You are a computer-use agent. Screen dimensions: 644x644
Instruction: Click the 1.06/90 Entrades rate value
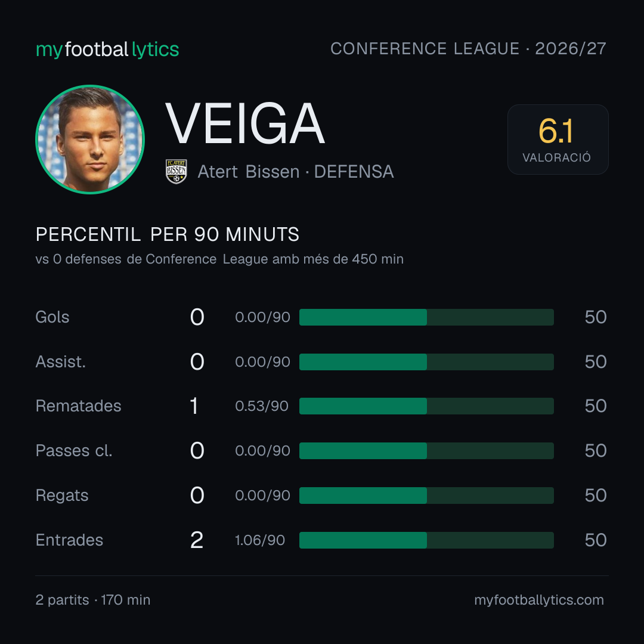pyautogui.click(x=260, y=540)
